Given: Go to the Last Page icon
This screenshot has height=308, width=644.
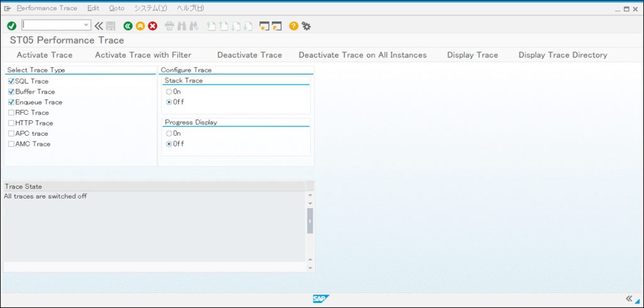Looking at the screenshot, I should click(x=248, y=26).
